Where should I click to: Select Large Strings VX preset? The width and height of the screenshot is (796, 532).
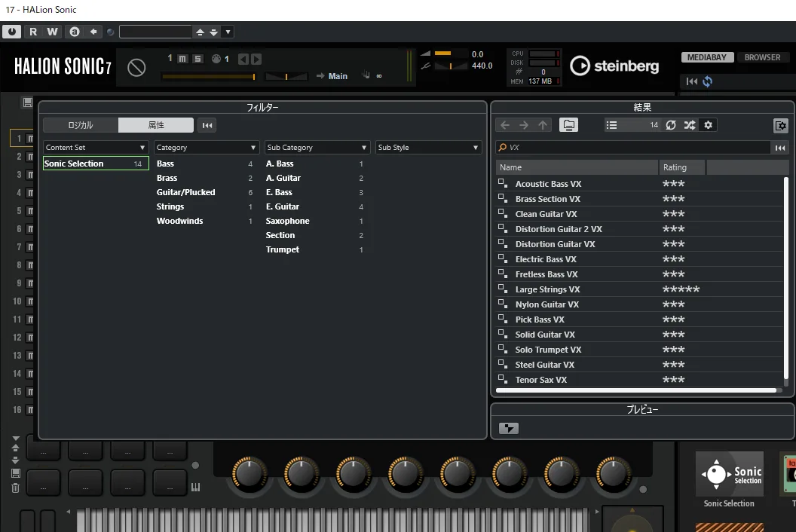tap(640, 289)
